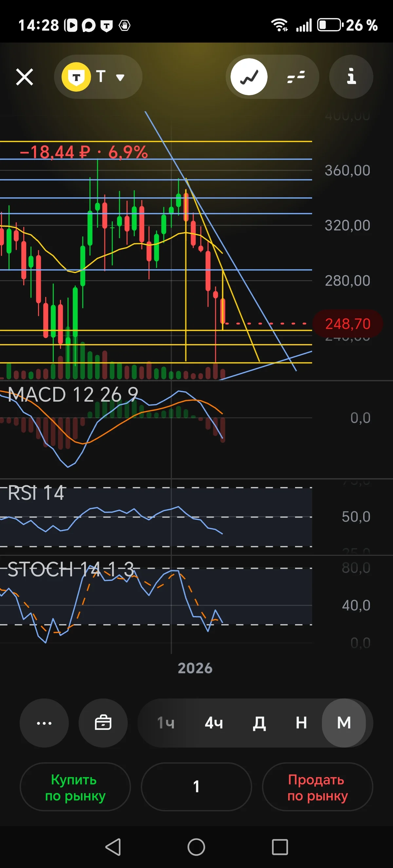Viewport: 393px width, 868px height.
Task: Tap the yellow T-Bank shield logo
Action: (x=76, y=77)
